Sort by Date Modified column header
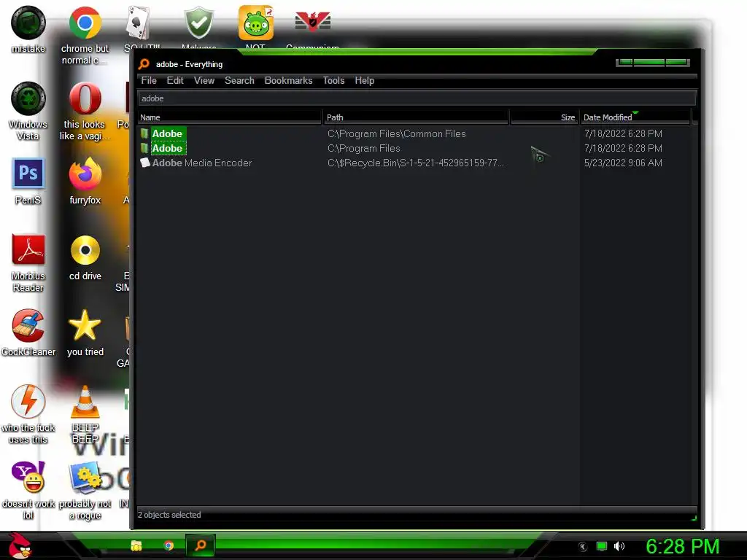Viewport: 747px width, 560px height. tap(635, 117)
